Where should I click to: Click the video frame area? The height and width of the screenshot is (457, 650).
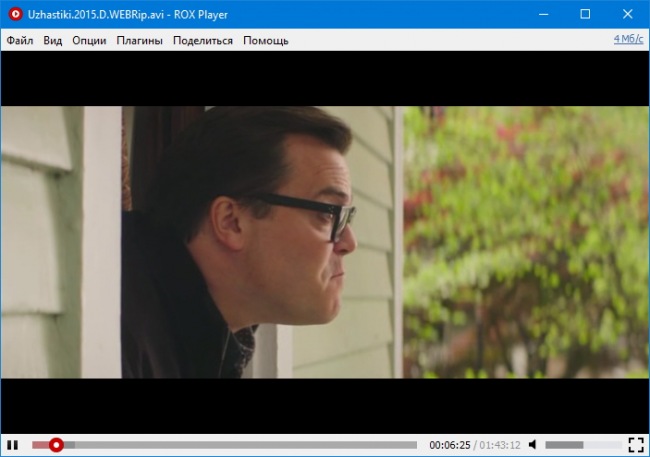pos(325,242)
